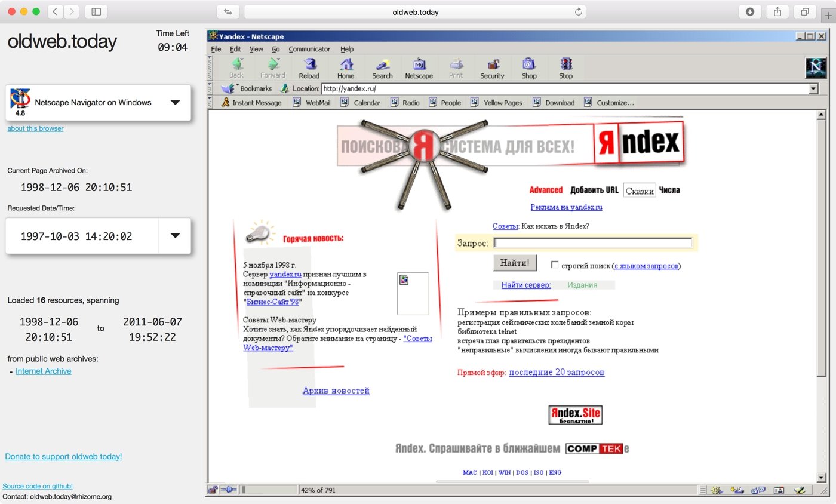The width and height of the screenshot is (836, 504).
Task: Expand the Location URL history dropdown arrow
Action: 813,89
